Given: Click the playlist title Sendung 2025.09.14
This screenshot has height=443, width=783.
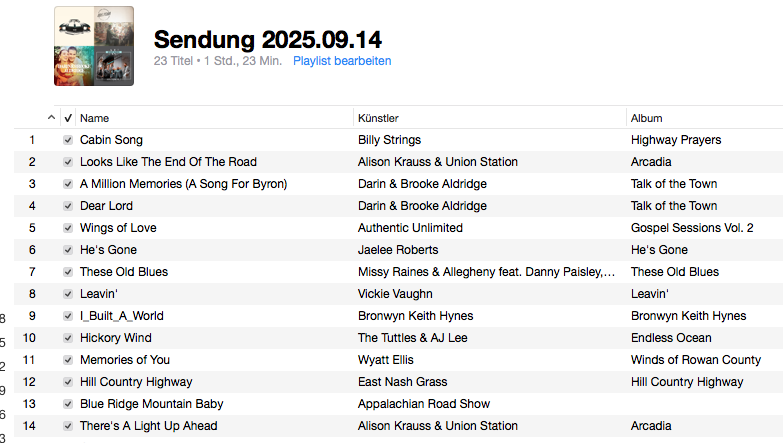Looking at the screenshot, I should pos(267,40).
